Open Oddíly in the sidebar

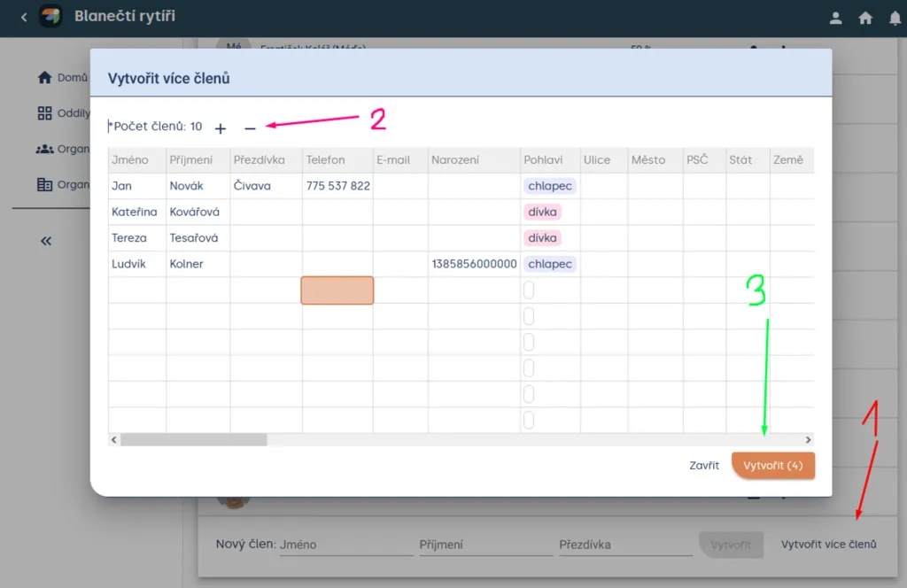(63, 112)
